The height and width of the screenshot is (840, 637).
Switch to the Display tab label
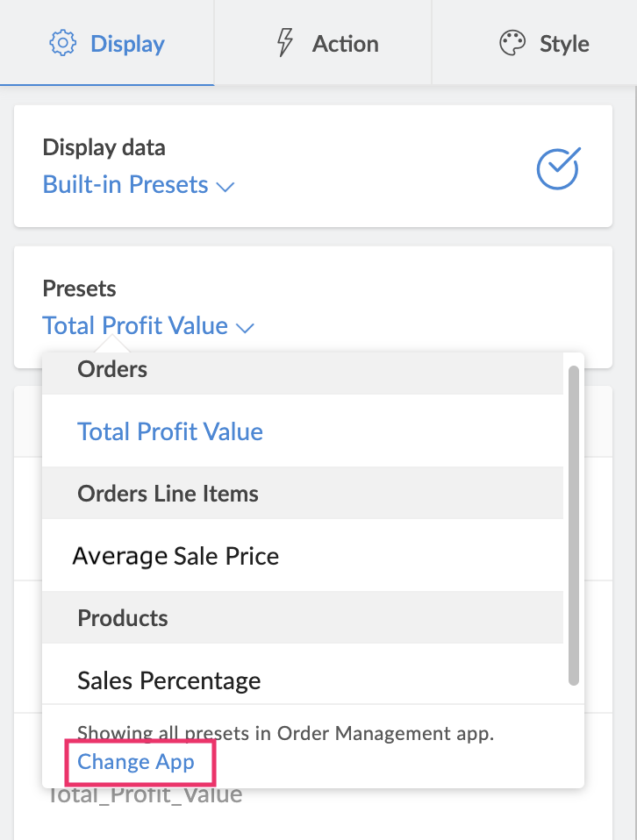click(127, 44)
